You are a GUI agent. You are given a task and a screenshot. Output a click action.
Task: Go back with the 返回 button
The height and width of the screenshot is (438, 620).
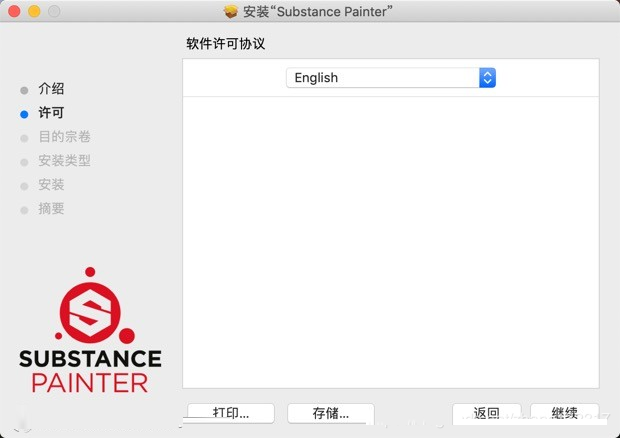pyautogui.click(x=486, y=413)
